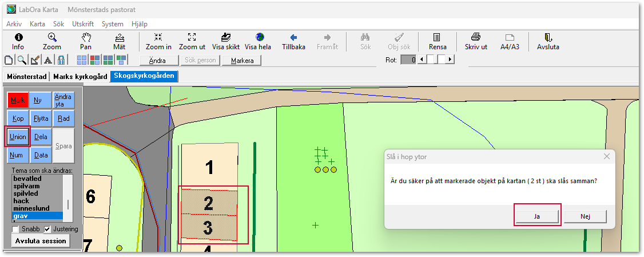Click the blue-and-green four-square grid icon

(109, 60)
